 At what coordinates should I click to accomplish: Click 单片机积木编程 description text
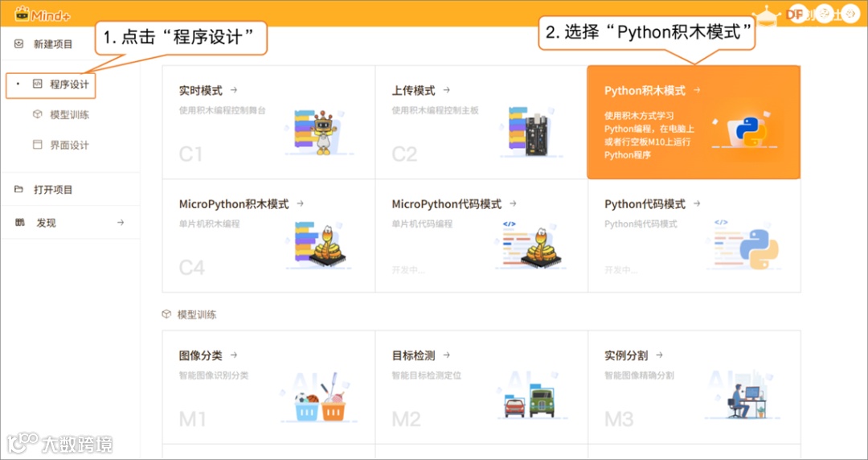209,224
